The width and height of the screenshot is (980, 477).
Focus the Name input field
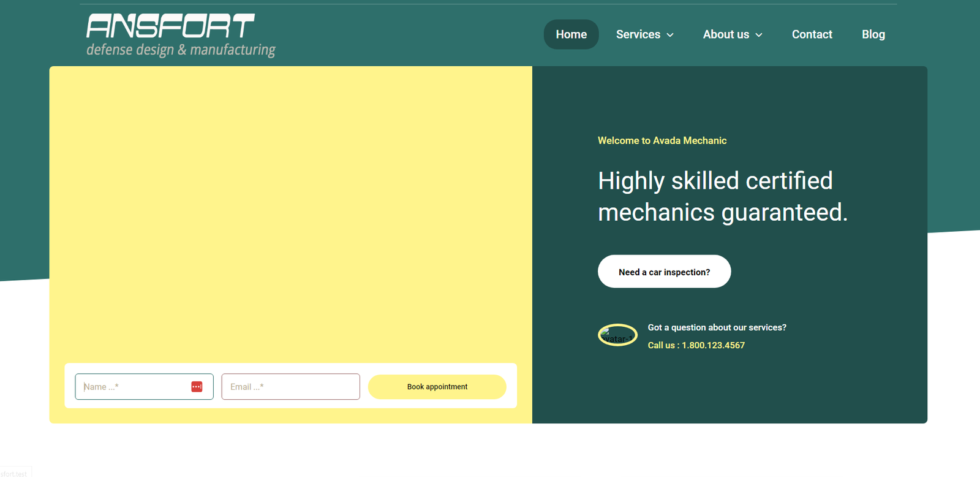[135, 387]
